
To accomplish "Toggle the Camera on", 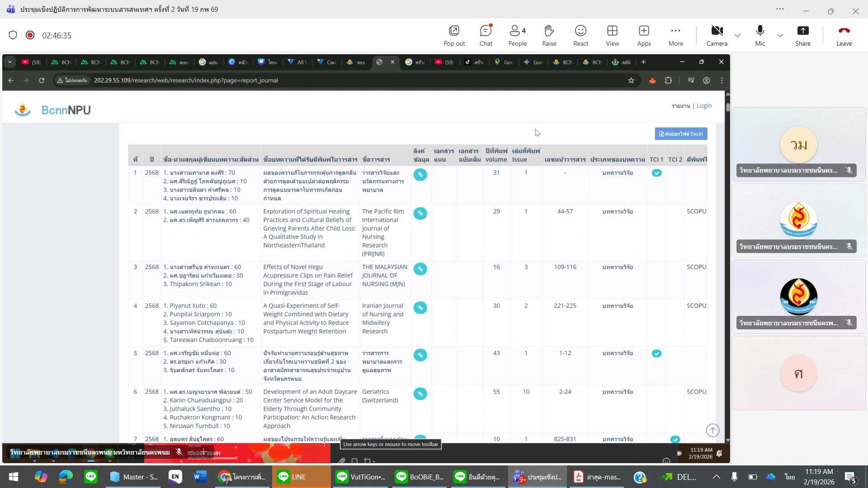I will click(717, 35).
